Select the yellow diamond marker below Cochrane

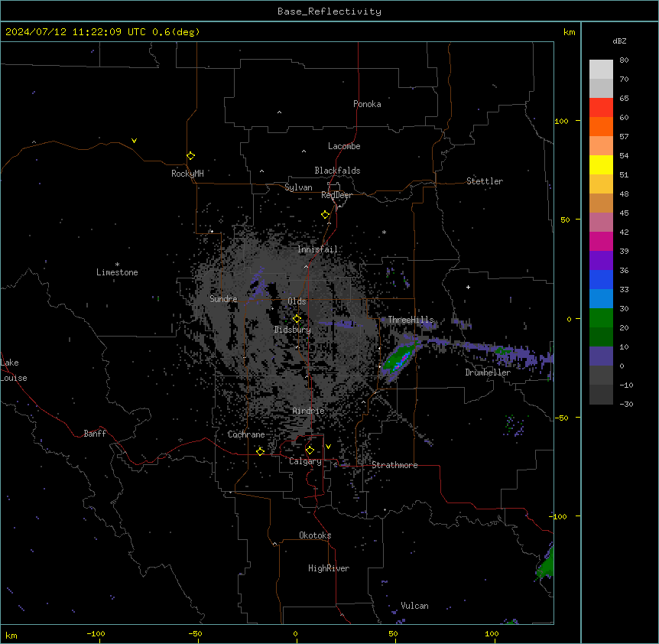(261, 451)
